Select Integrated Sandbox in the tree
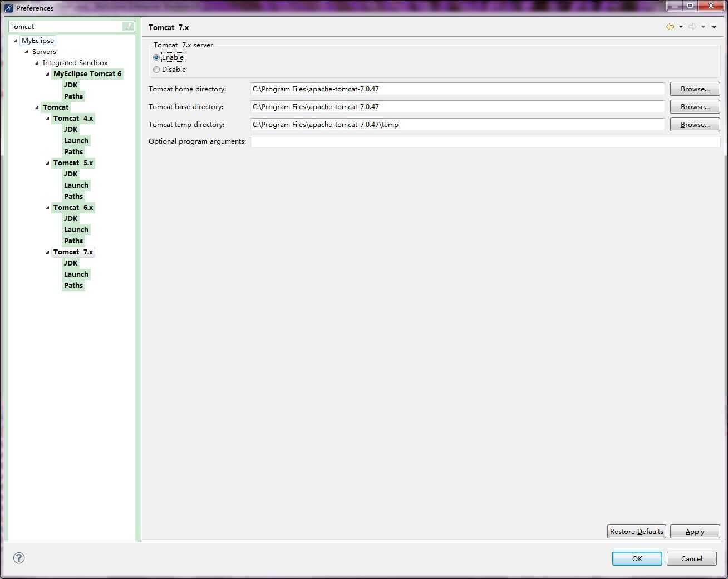Viewport: 728px width, 579px height. [75, 63]
